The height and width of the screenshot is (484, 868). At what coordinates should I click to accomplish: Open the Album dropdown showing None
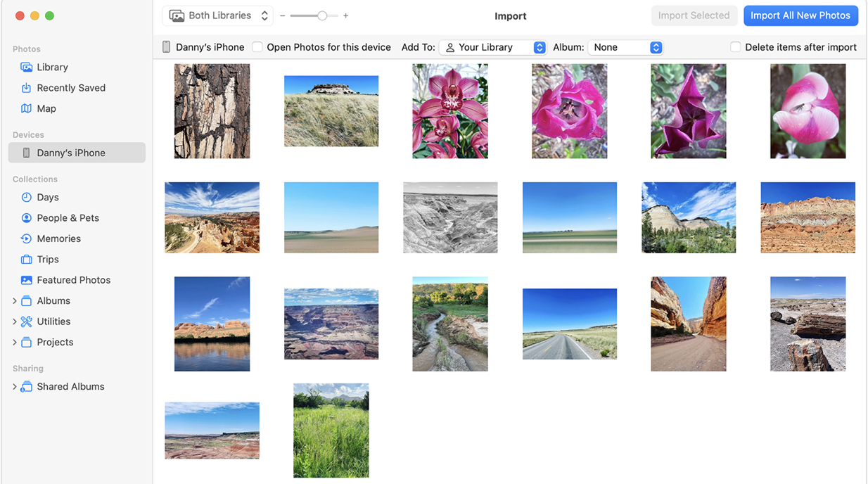tap(625, 47)
